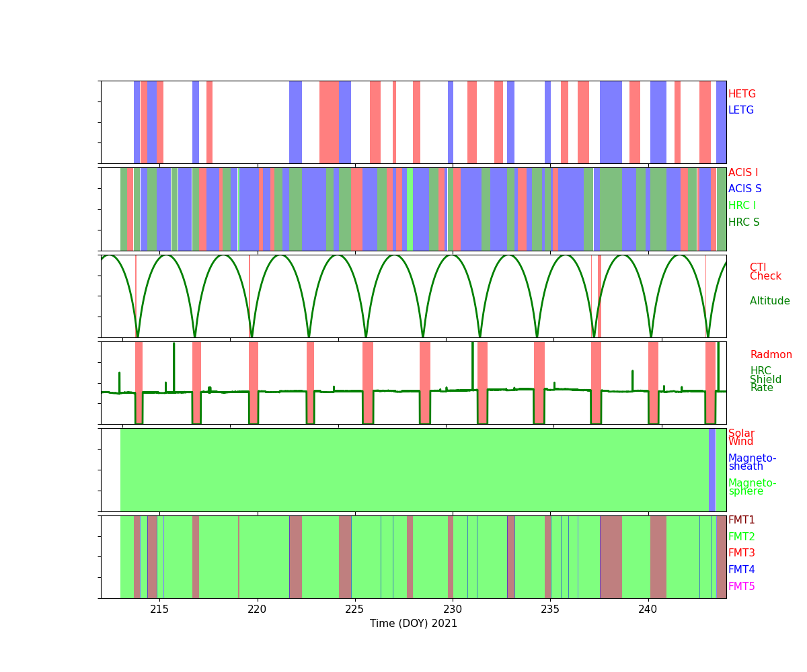Click the Magnetosphere legend label
The width and height of the screenshot is (807, 672).
(x=752, y=487)
